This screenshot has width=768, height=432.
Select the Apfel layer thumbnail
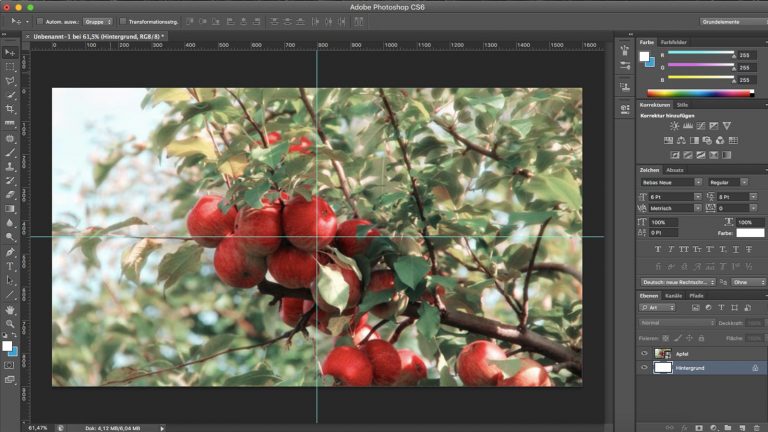(662, 354)
